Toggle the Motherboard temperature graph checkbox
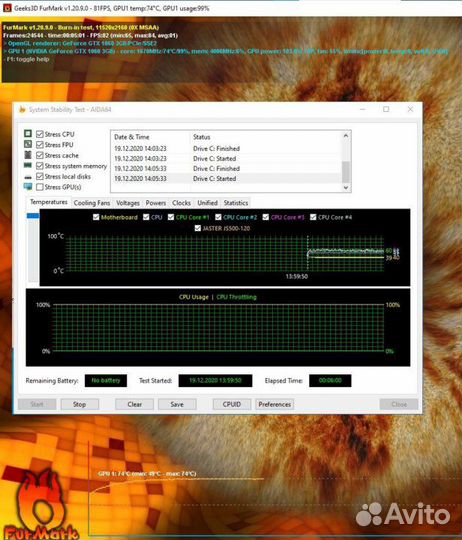Screen dimensions: 462x540 tap(96, 217)
